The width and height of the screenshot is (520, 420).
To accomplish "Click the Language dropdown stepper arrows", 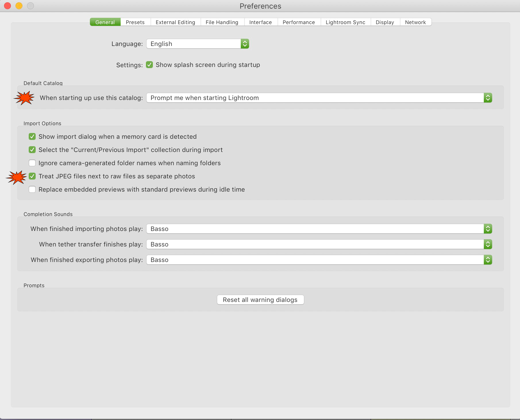I will [245, 44].
